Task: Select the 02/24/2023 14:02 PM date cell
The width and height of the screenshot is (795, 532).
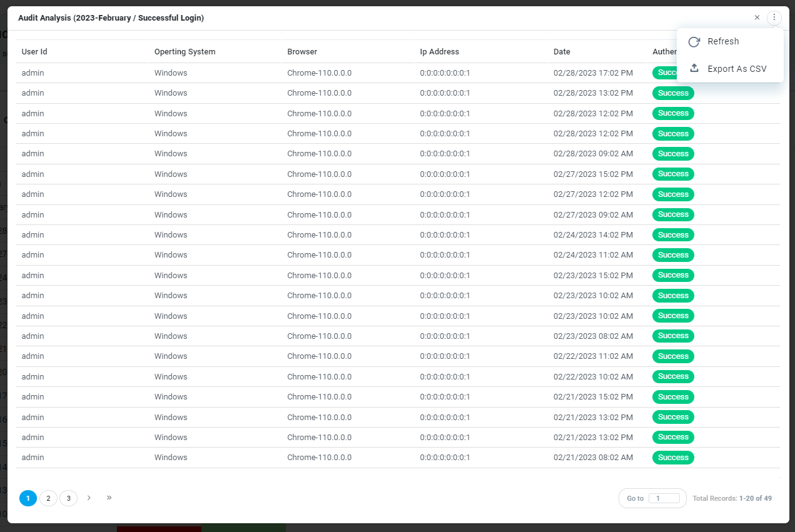Action: point(593,235)
